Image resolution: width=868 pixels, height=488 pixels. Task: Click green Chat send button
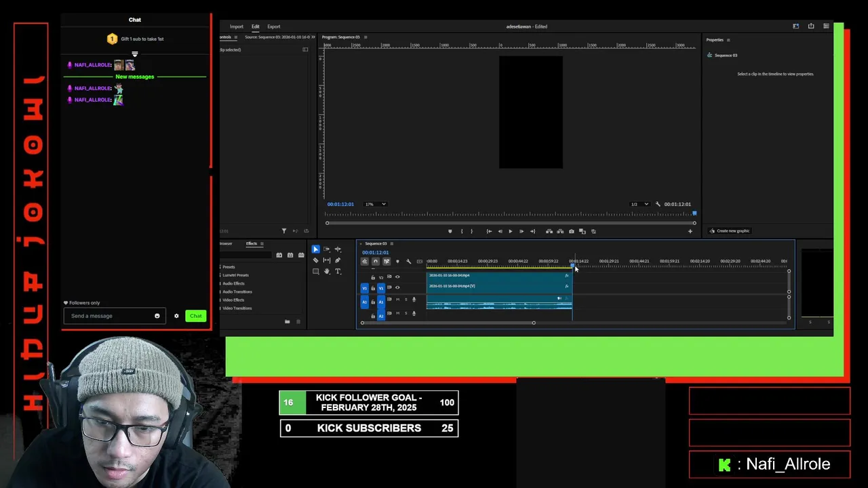point(196,316)
